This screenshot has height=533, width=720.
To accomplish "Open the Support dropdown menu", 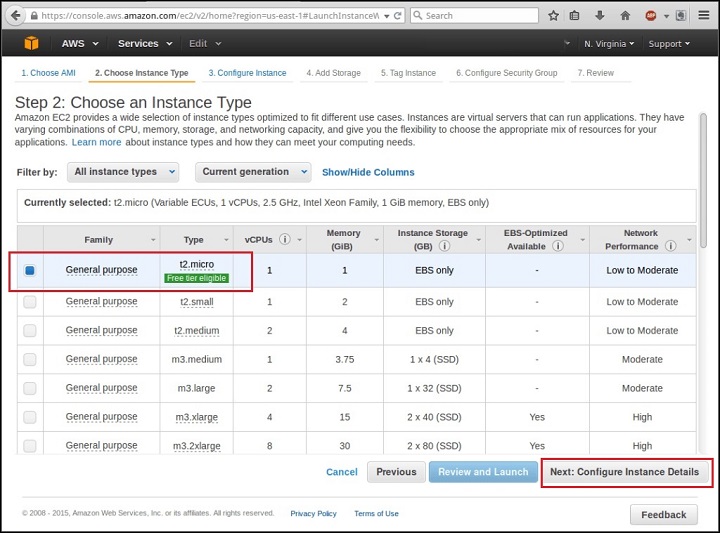I will [669, 44].
